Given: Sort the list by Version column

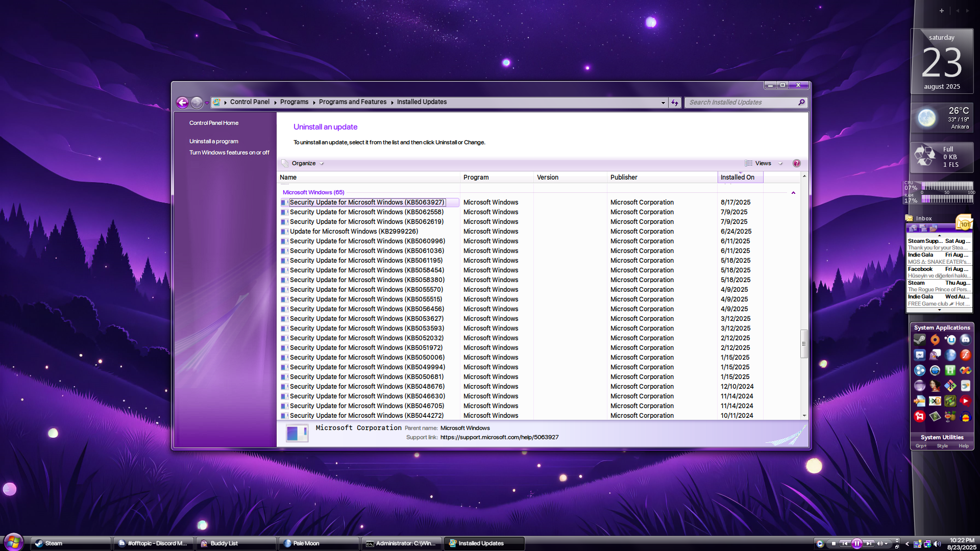Looking at the screenshot, I should (570, 177).
